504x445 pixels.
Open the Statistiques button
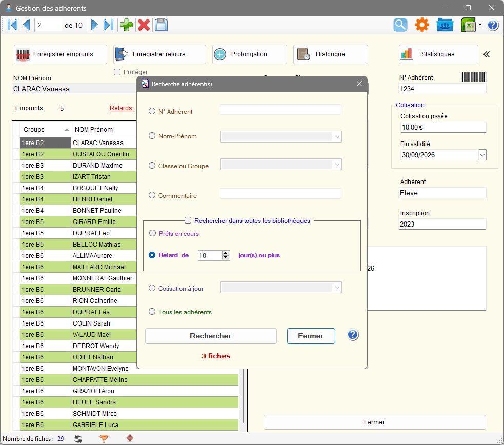tap(438, 54)
